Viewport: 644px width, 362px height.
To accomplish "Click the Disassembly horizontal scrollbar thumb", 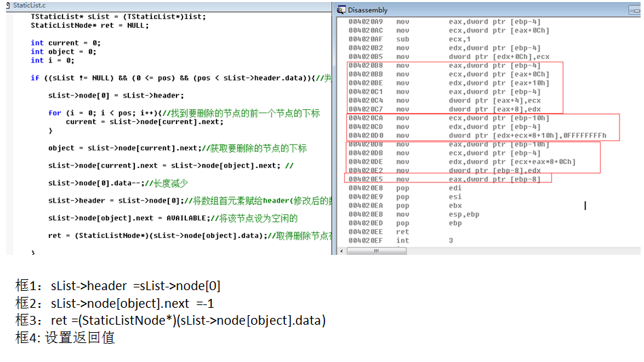I will coord(376,251).
